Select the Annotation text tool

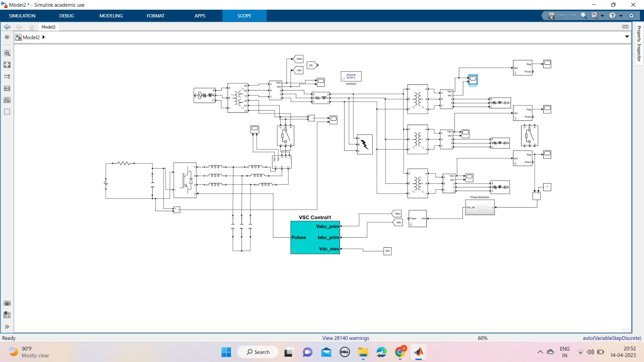coord(7,88)
